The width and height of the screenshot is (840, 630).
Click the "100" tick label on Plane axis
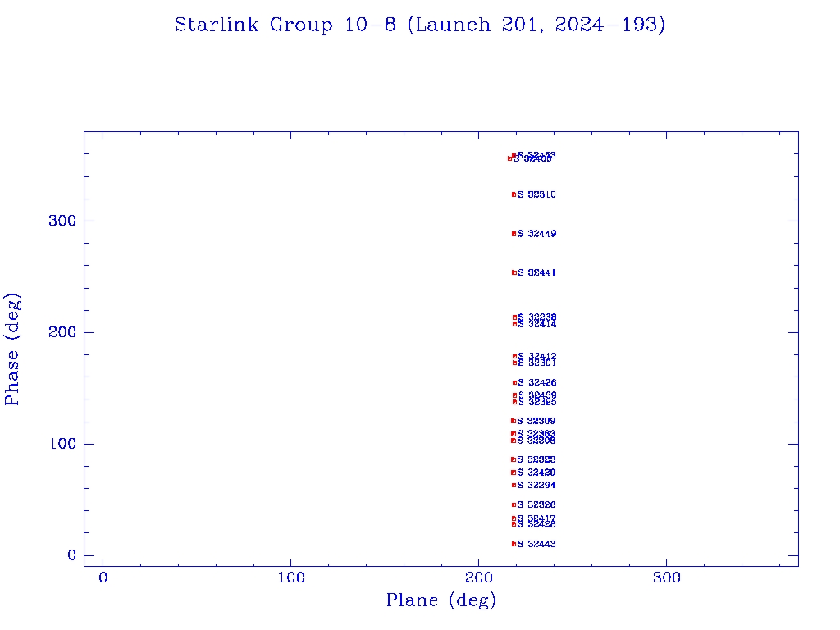291,577
